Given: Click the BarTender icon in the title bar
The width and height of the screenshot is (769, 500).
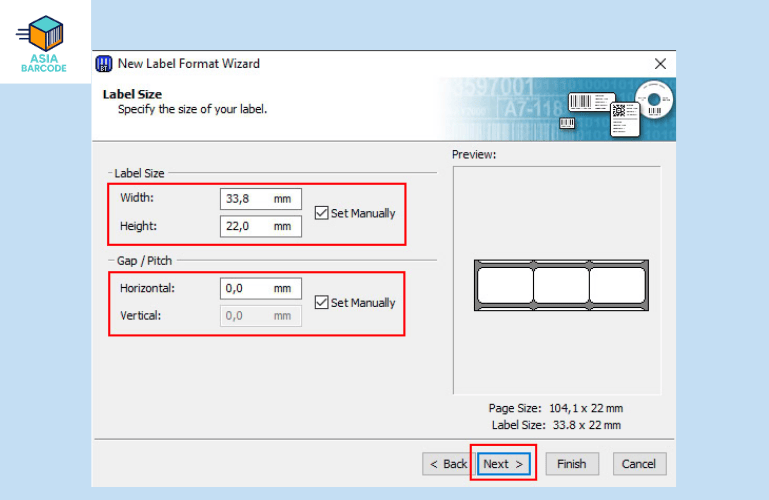Looking at the screenshot, I should coord(104,63).
